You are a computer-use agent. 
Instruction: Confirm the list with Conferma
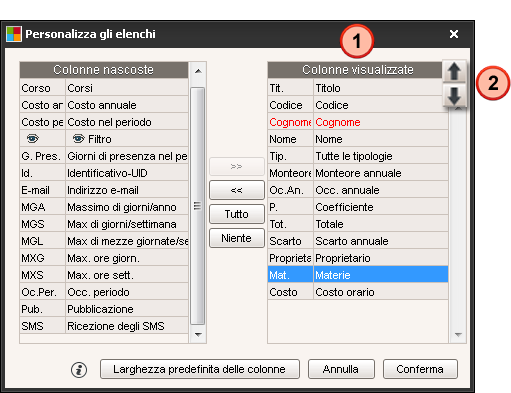[x=420, y=369]
